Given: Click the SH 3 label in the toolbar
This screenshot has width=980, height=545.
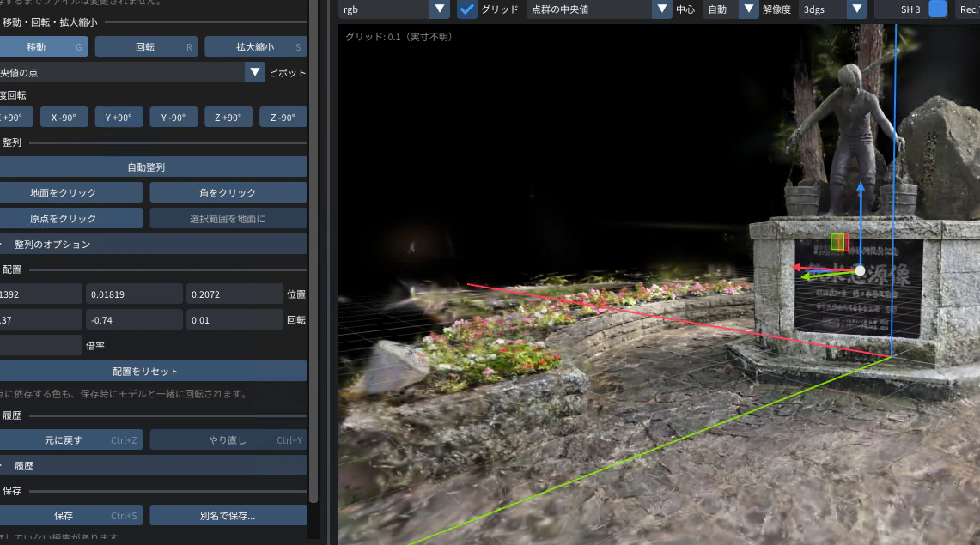Looking at the screenshot, I should [x=910, y=9].
